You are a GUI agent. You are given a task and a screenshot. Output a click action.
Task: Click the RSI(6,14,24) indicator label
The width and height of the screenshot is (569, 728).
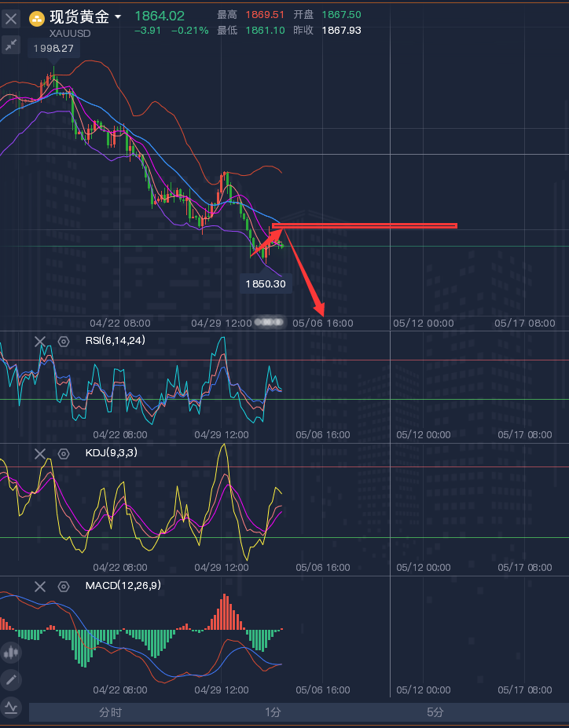pyautogui.click(x=115, y=341)
